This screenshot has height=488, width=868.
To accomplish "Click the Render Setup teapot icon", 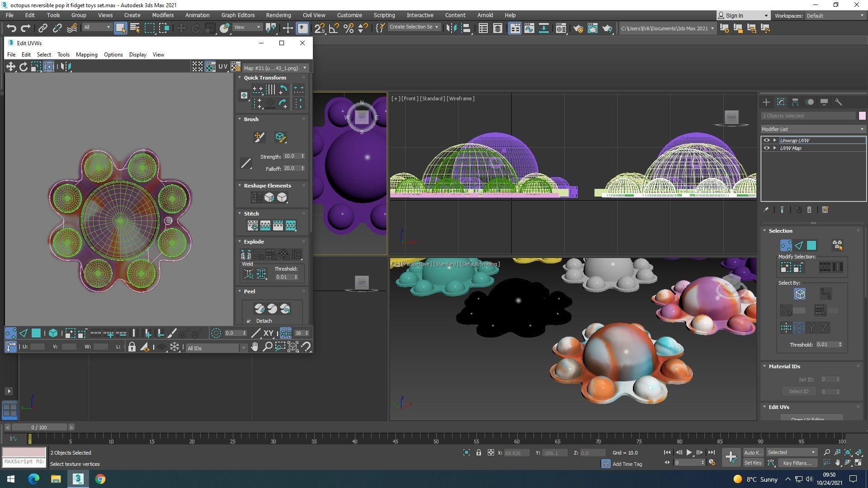I will click(578, 28).
